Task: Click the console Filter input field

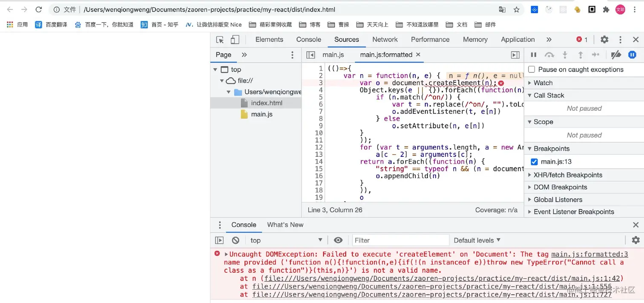Action: 401,240
